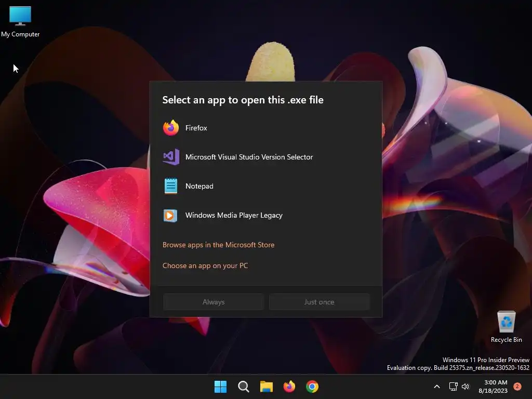Open File Explorer from the taskbar
This screenshot has height=399, width=532.
point(267,387)
